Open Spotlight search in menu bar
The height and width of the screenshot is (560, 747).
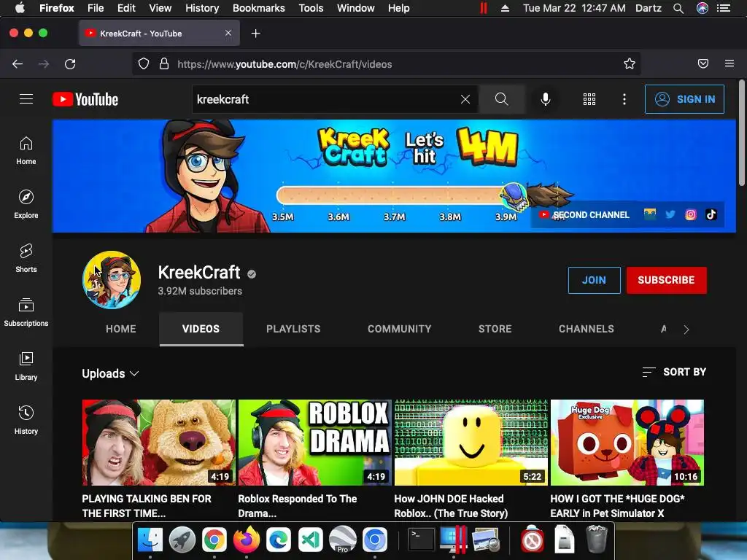[x=678, y=8]
